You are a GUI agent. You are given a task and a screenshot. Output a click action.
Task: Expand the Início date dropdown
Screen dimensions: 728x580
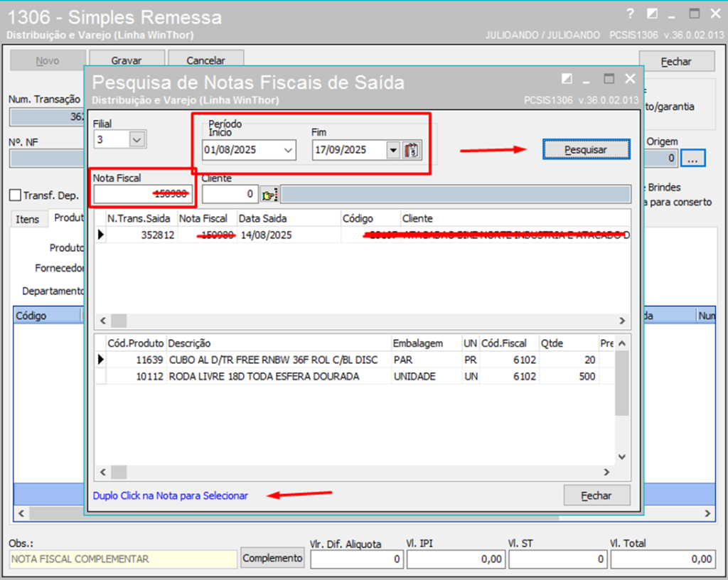click(x=288, y=150)
